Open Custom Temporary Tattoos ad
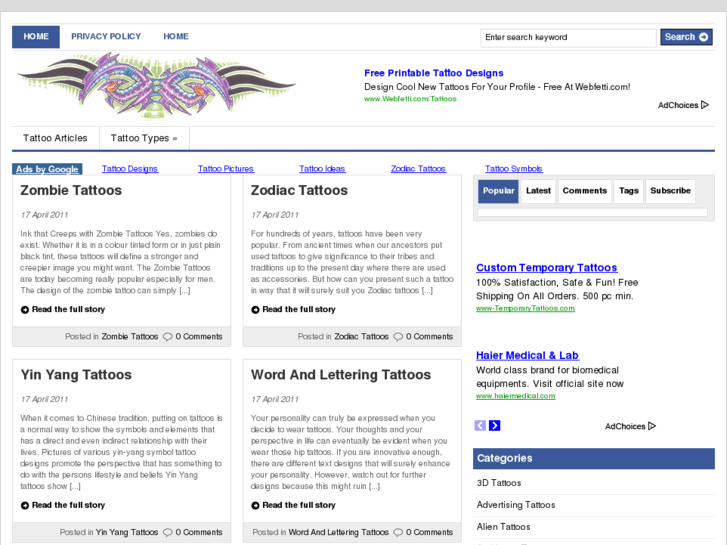727x545 pixels. pos(547,268)
